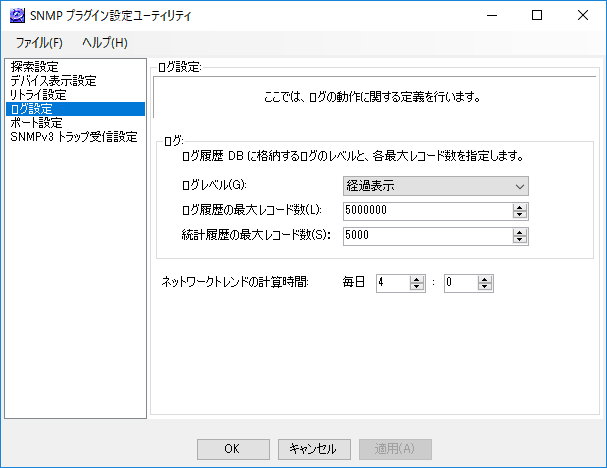Open the ファイル(F) menu
The image size is (607, 468).
pos(39,43)
